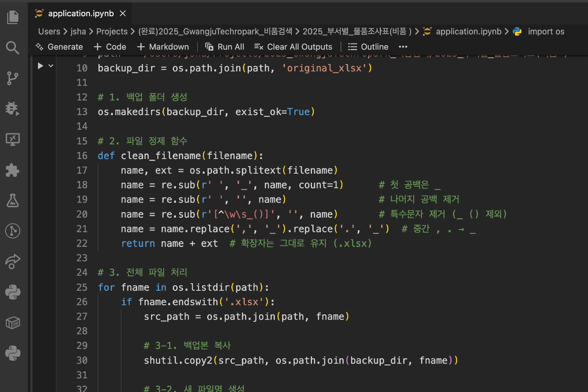This screenshot has height=392, width=588.
Task: Open the Source Control branch icon
Action: coord(13,78)
